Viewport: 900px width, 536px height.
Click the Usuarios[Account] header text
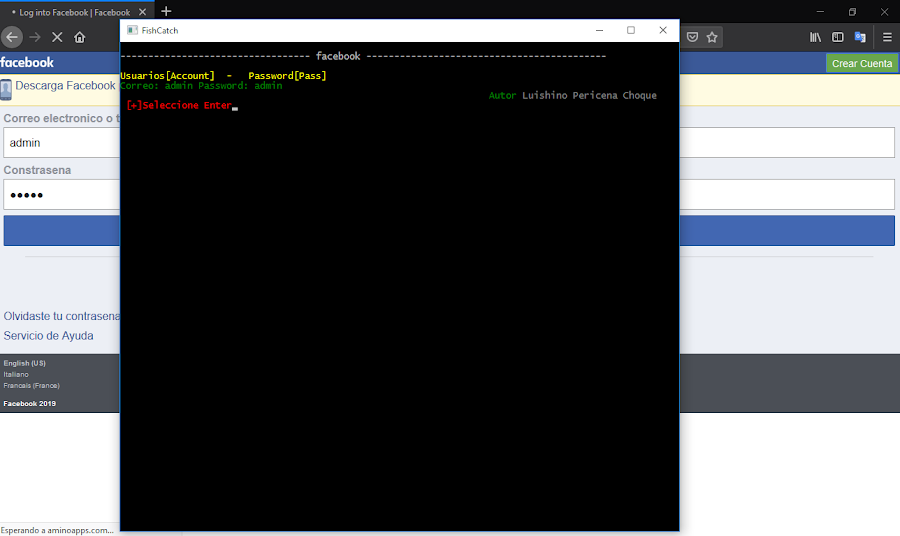click(x=167, y=75)
